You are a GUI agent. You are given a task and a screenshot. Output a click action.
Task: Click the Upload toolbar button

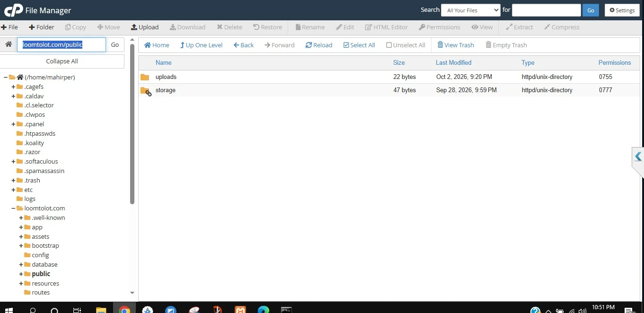click(x=145, y=27)
